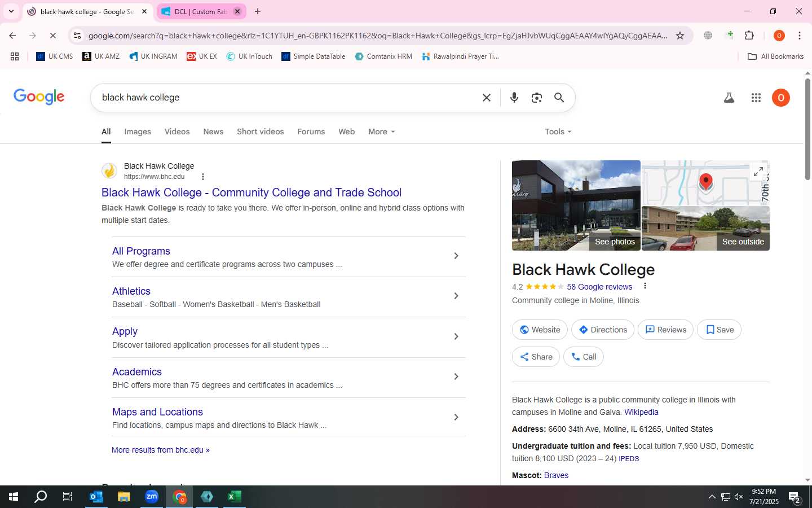Switch to the Short videos tab
The width and height of the screenshot is (812, 508).
tap(261, 132)
